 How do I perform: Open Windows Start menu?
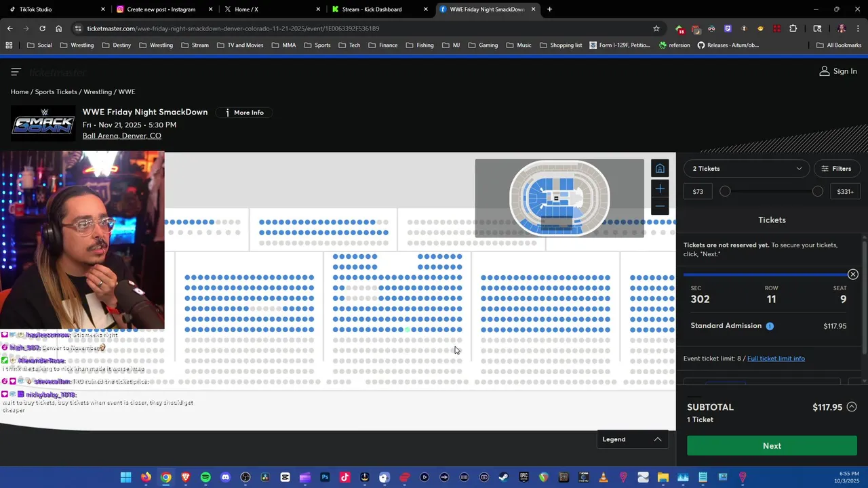coord(125,477)
